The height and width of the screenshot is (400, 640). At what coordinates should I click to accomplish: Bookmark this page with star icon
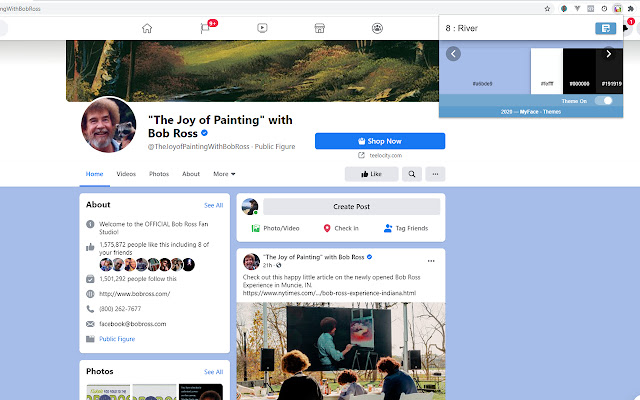[x=547, y=9]
